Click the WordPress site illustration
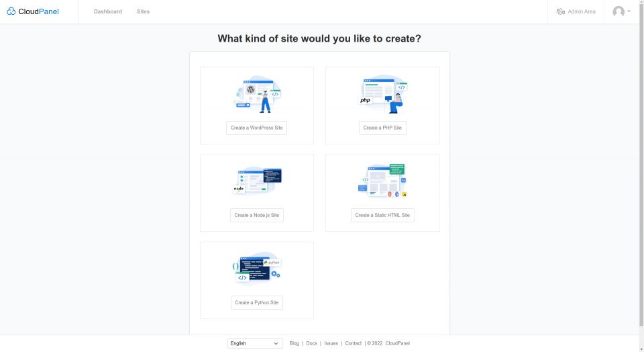The image size is (644, 352). [257, 94]
